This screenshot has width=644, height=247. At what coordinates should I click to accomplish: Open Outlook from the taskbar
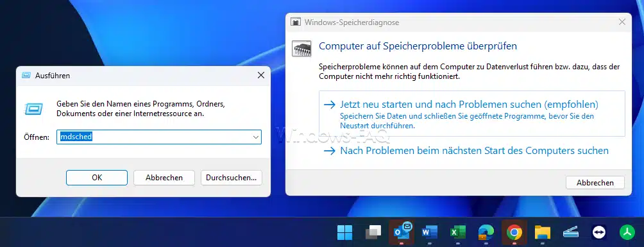(402, 233)
